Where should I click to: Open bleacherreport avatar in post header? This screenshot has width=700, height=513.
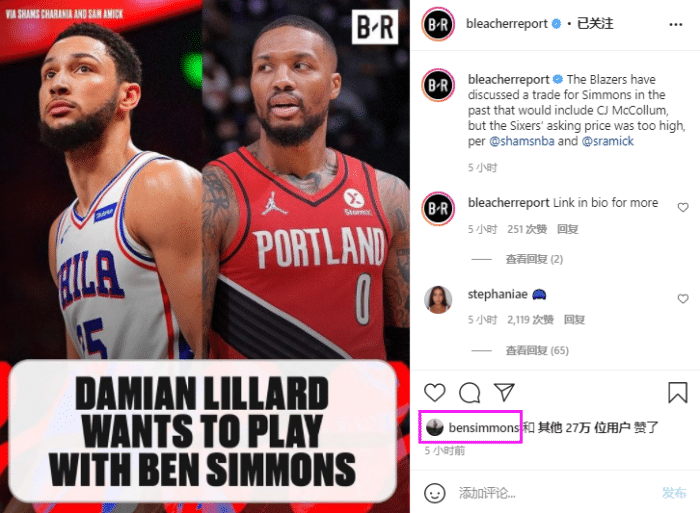click(438, 24)
